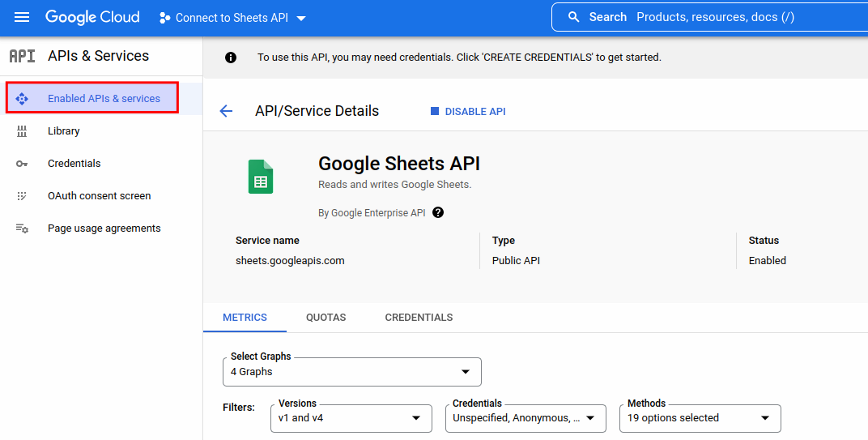Viewport: 868px width, 440px height.
Task: Click the blue square Disable API icon
Action: click(435, 111)
